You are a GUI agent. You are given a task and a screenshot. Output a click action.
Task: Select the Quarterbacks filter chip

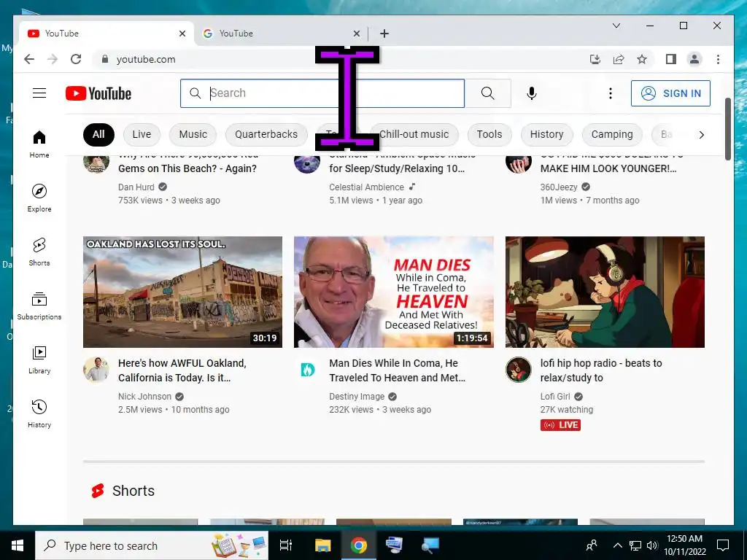pyautogui.click(x=266, y=134)
